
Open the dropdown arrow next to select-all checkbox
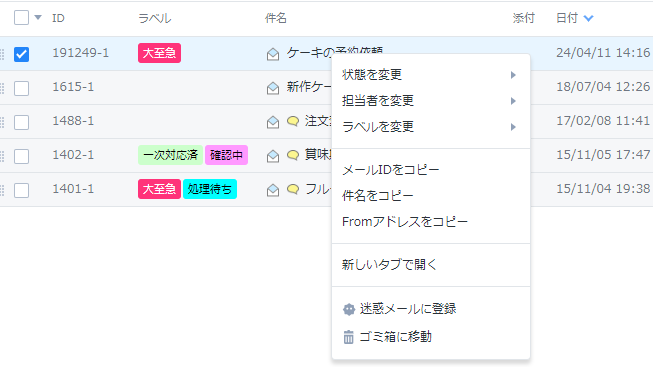38,17
